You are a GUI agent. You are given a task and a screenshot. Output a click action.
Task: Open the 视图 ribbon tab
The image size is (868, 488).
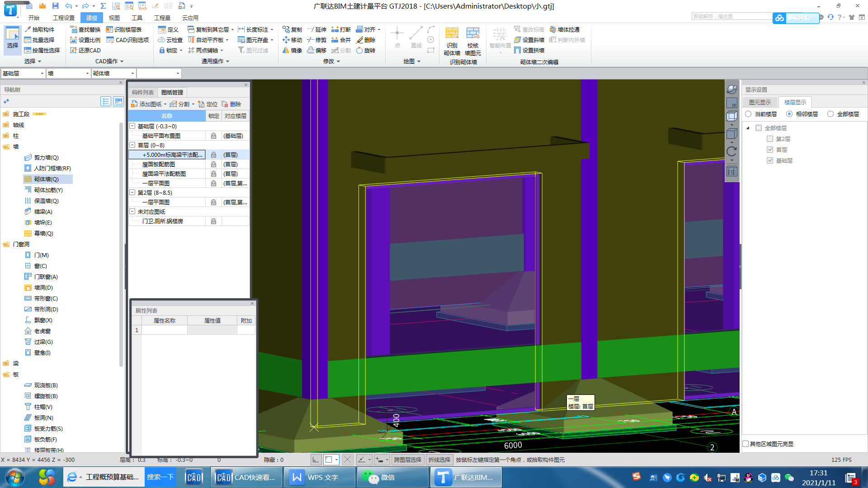tap(114, 18)
